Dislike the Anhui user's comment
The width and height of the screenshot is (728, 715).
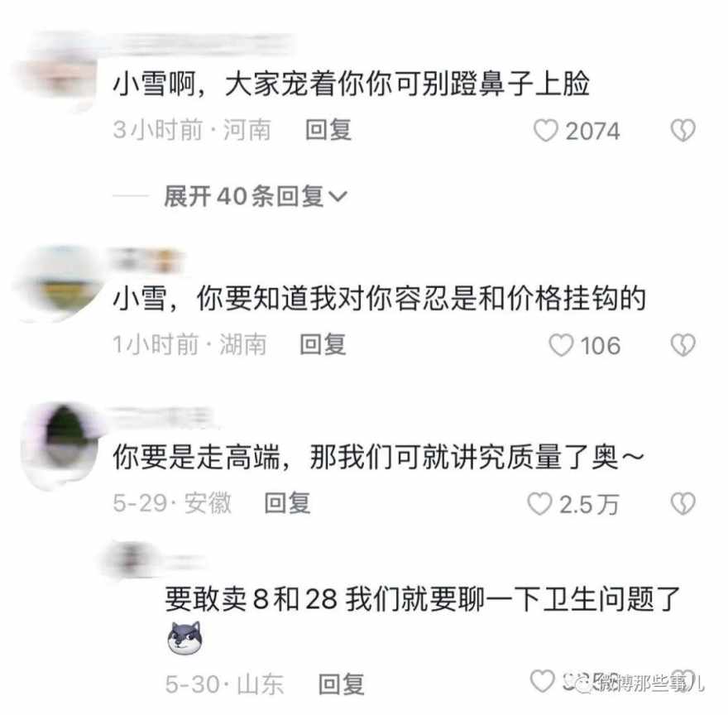point(683,504)
